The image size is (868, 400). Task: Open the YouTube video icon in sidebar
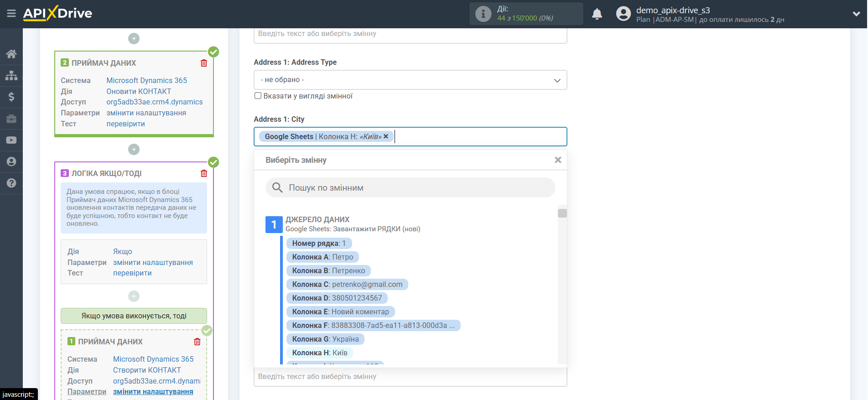click(x=11, y=140)
